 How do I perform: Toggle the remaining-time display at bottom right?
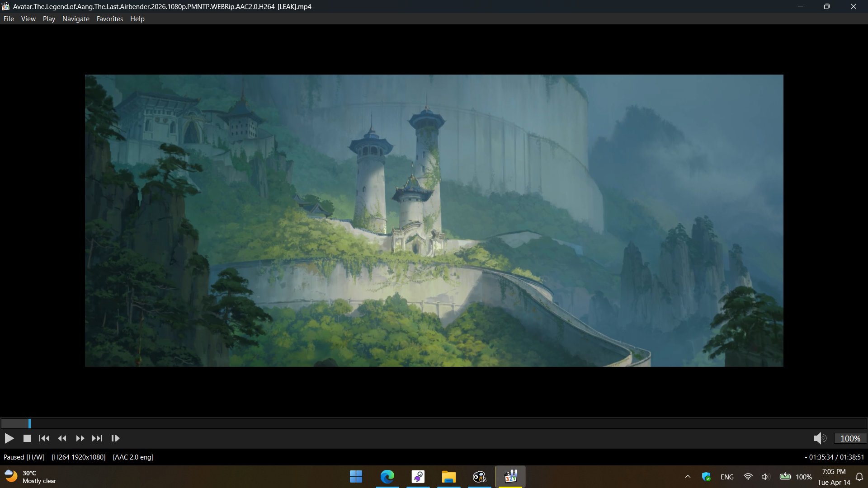click(834, 457)
